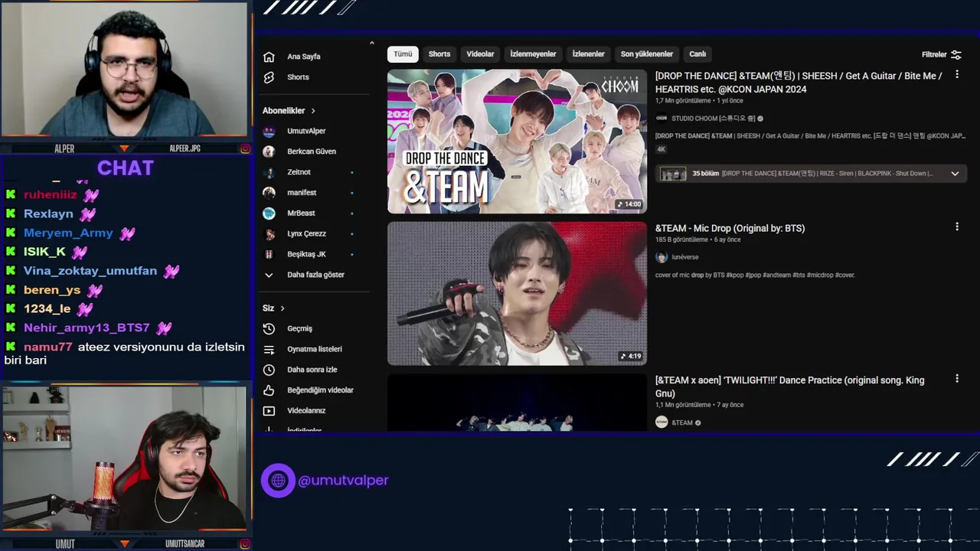980x551 pixels.
Task: Click lunéverse channel avatar
Action: (661, 257)
